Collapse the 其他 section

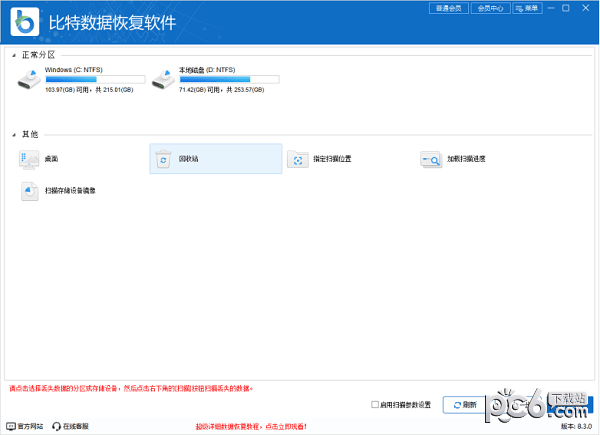(14, 135)
